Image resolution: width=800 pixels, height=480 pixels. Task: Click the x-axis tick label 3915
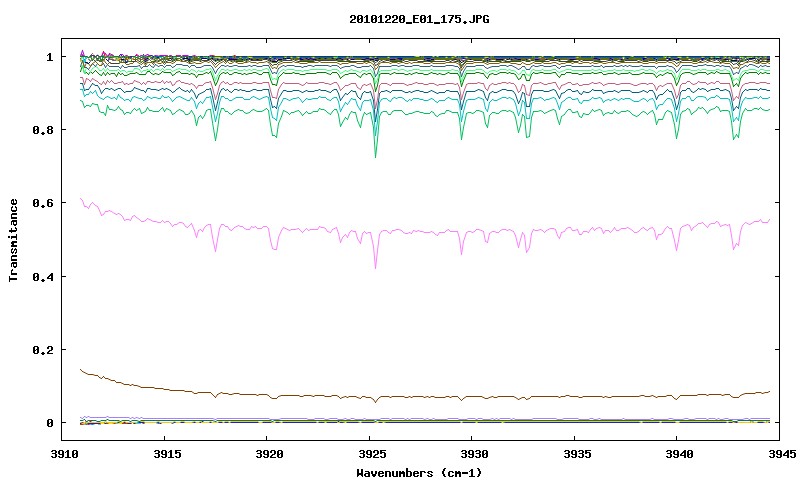pyautogui.click(x=166, y=454)
